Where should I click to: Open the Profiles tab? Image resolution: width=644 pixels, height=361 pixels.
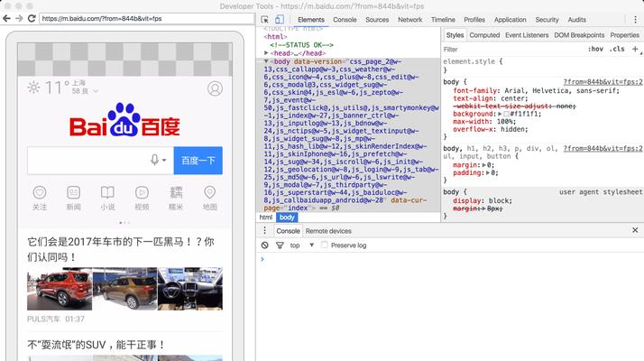point(474,20)
